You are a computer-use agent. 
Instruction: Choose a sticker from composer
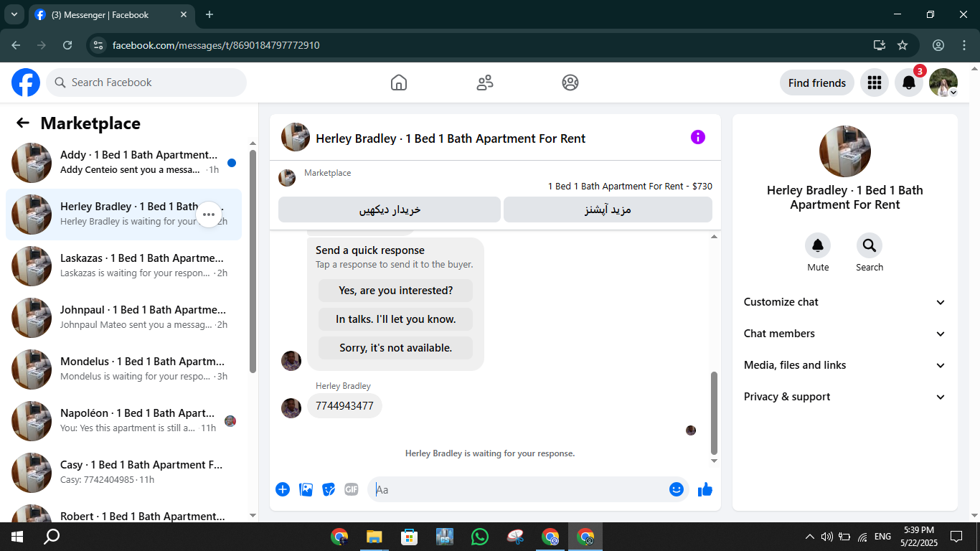point(329,489)
